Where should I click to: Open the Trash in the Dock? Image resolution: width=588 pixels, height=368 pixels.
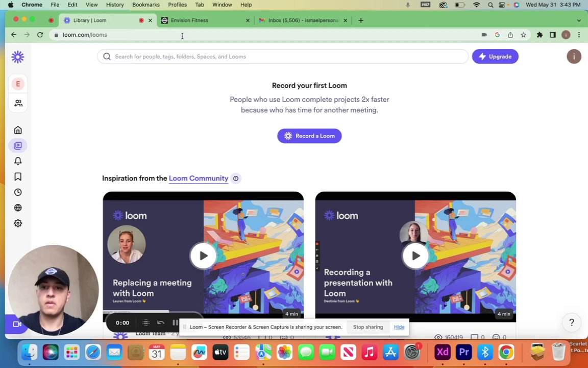point(558,352)
